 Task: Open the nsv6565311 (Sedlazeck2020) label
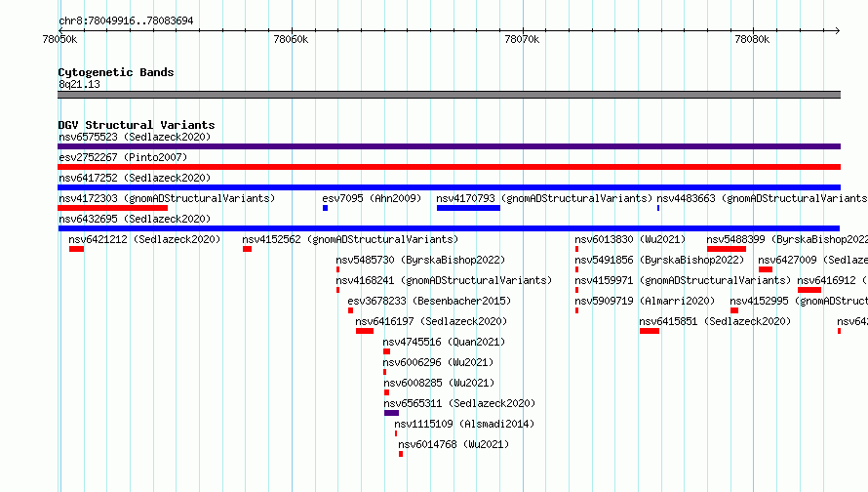point(459,403)
